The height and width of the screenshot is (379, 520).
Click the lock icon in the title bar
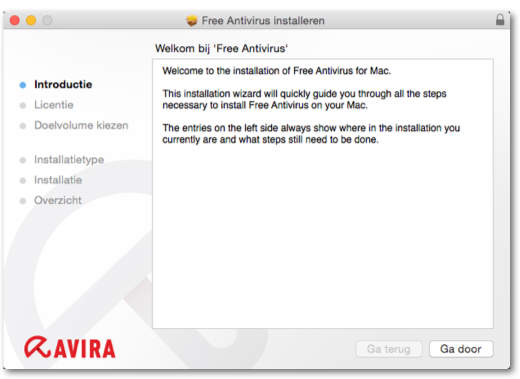(500, 20)
